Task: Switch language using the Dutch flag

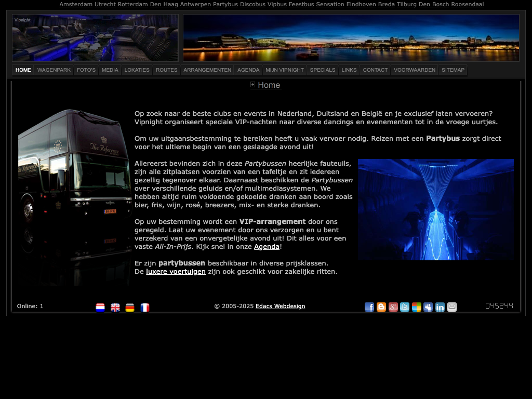Action: (100, 308)
